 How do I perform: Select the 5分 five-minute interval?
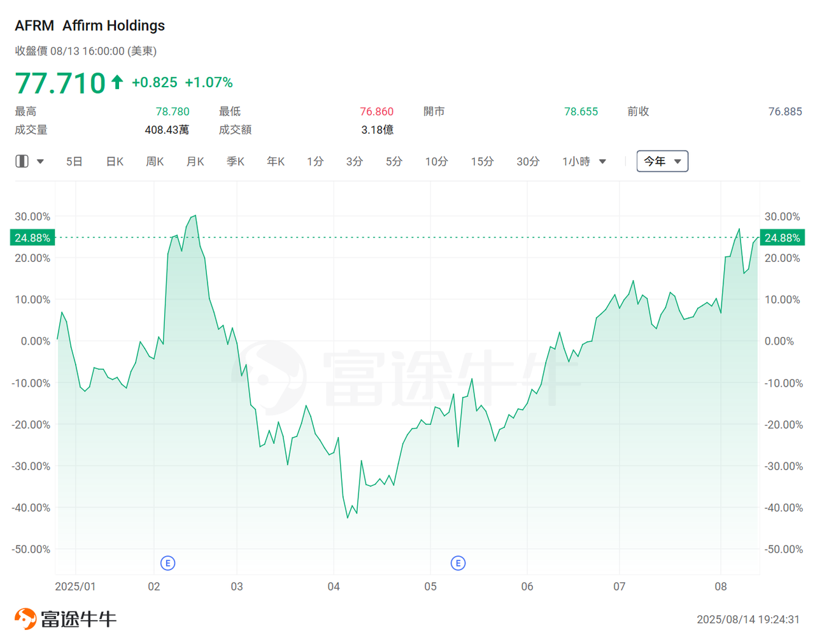point(393,161)
